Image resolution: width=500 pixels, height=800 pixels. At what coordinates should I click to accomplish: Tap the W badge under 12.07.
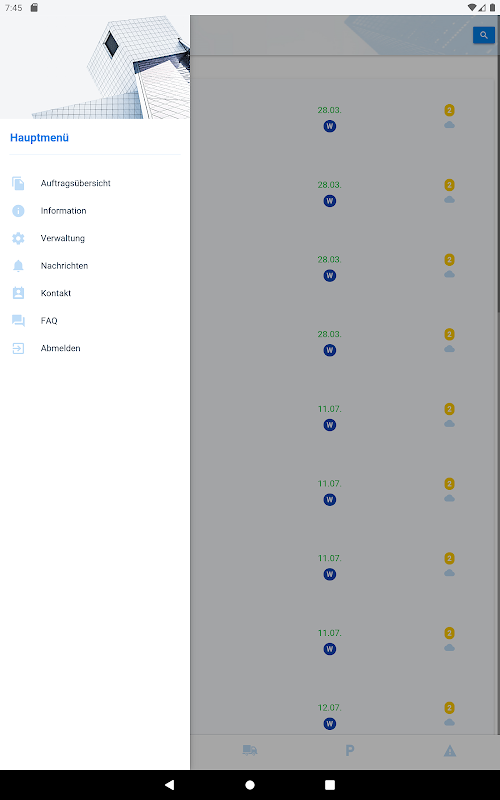(330, 723)
